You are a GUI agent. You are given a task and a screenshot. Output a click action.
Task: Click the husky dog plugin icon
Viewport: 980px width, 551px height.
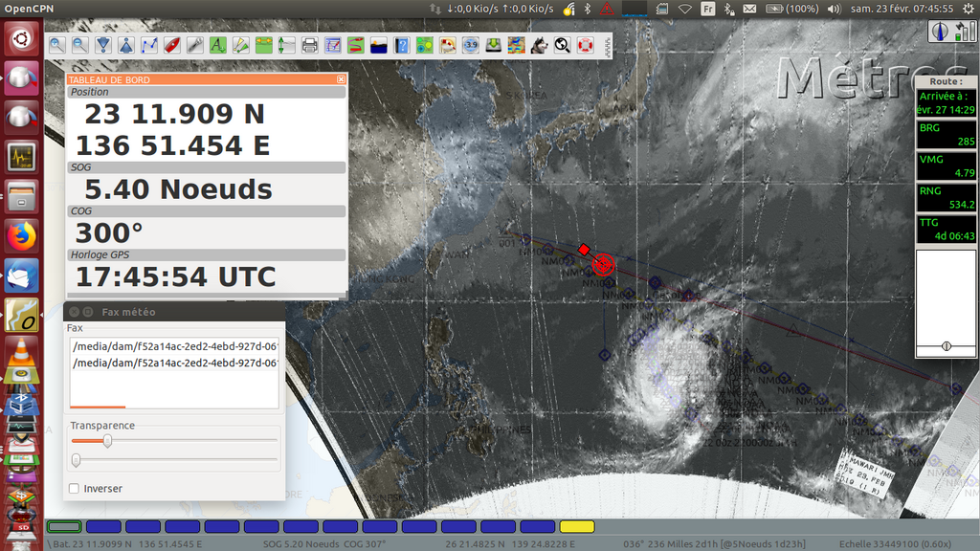[539, 45]
